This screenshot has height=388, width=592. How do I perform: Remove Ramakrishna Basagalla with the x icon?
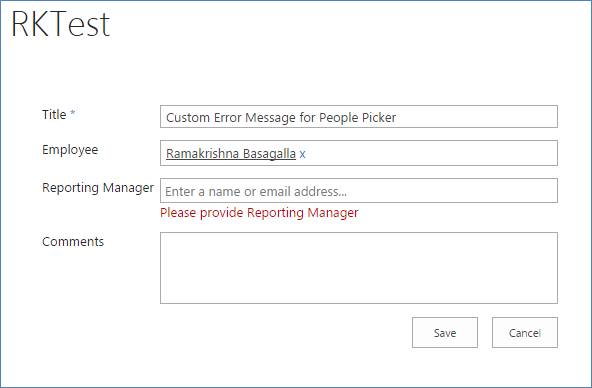[x=302, y=154]
